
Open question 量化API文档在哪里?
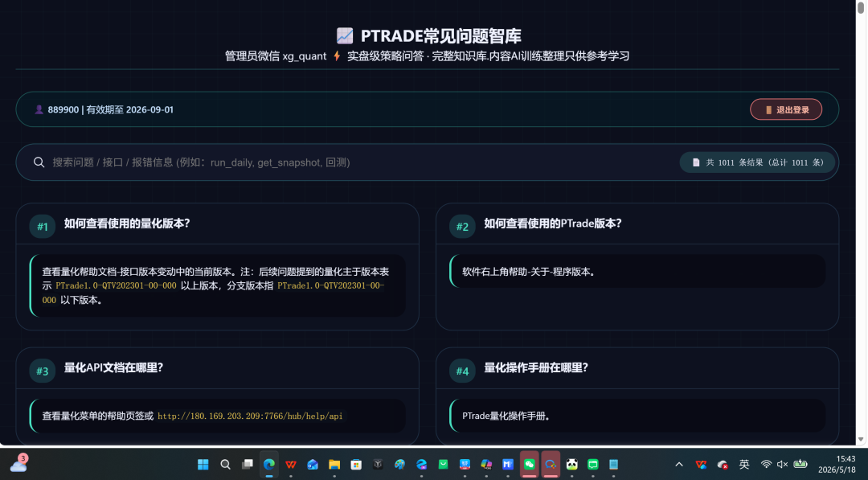113,368
